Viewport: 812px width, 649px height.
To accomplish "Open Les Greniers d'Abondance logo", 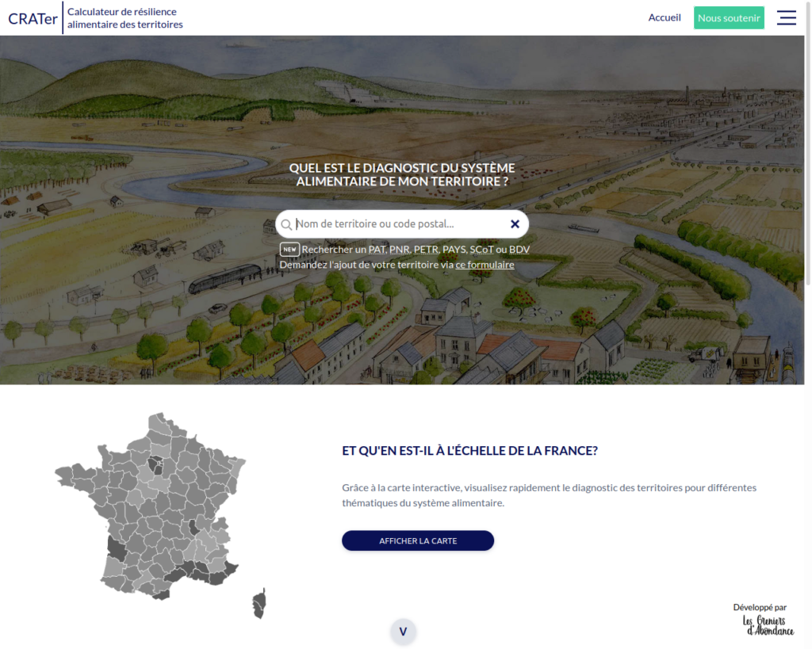I will pyautogui.click(x=768, y=625).
